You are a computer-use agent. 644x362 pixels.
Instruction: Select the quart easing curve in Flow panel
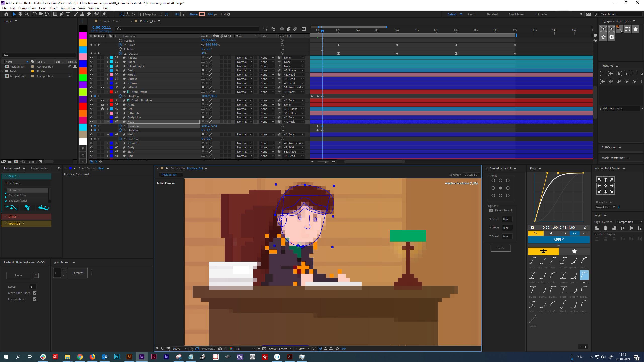tap(563, 275)
